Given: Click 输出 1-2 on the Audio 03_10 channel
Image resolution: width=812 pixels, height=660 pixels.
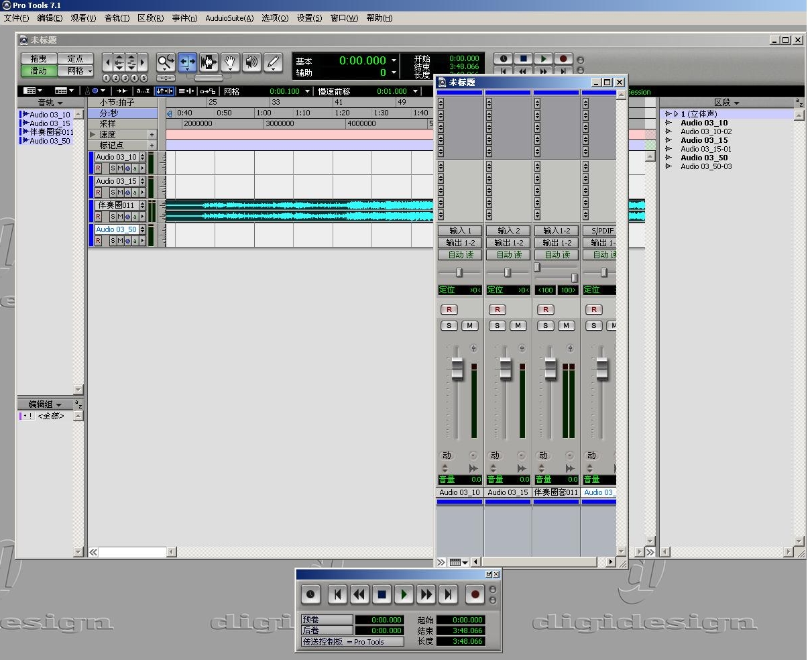Looking at the screenshot, I should [x=460, y=243].
